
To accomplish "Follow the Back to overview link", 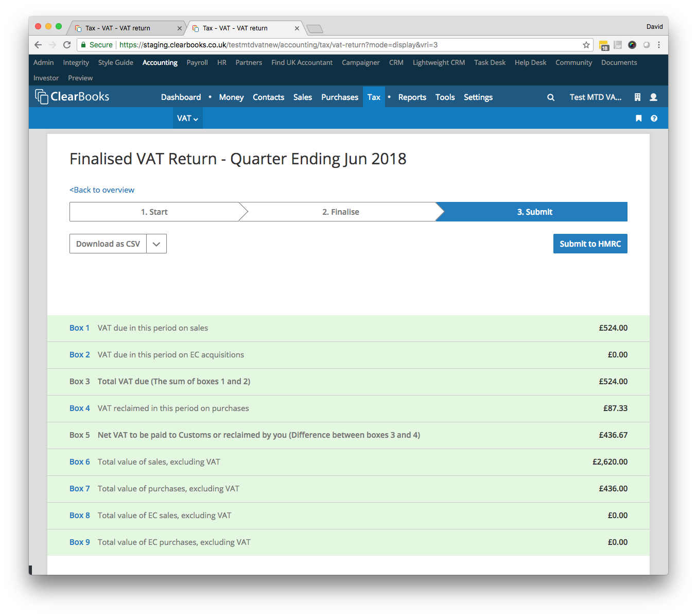I will coord(102,190).
